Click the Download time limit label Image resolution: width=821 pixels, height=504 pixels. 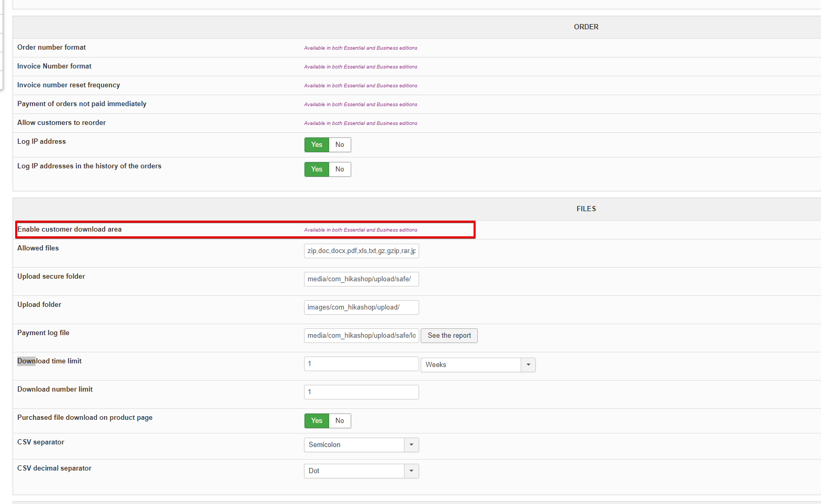pyautogui.click(x=49, y=361)
